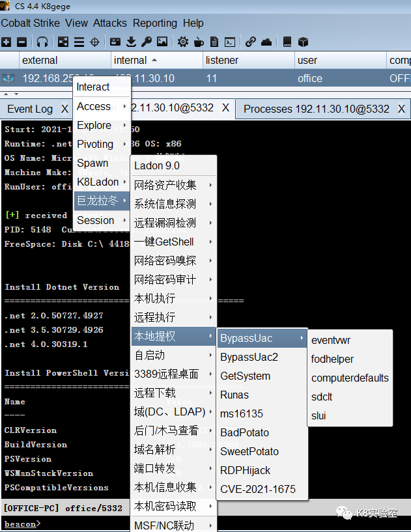Image resolution: width=411 pixels, height=532 pixels.
Task: Choose eventvwr bypass method
Action: pyautogui.click(x=350, y=341)
